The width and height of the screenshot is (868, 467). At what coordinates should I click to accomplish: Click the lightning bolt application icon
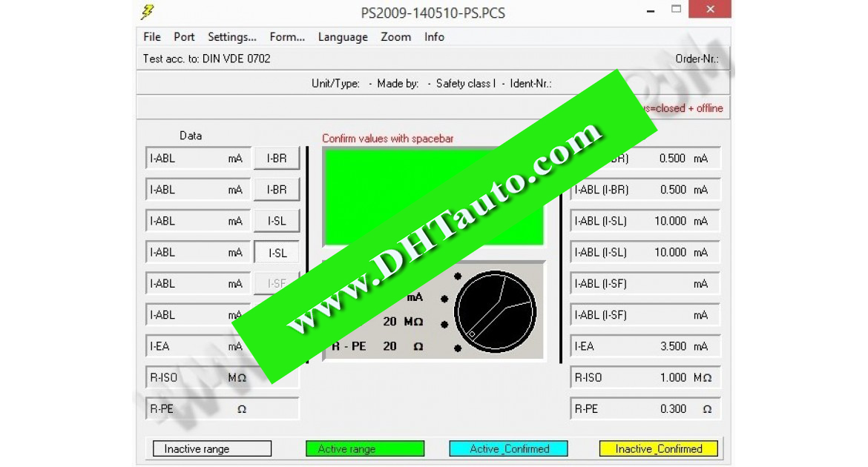(x=148, y=11)
